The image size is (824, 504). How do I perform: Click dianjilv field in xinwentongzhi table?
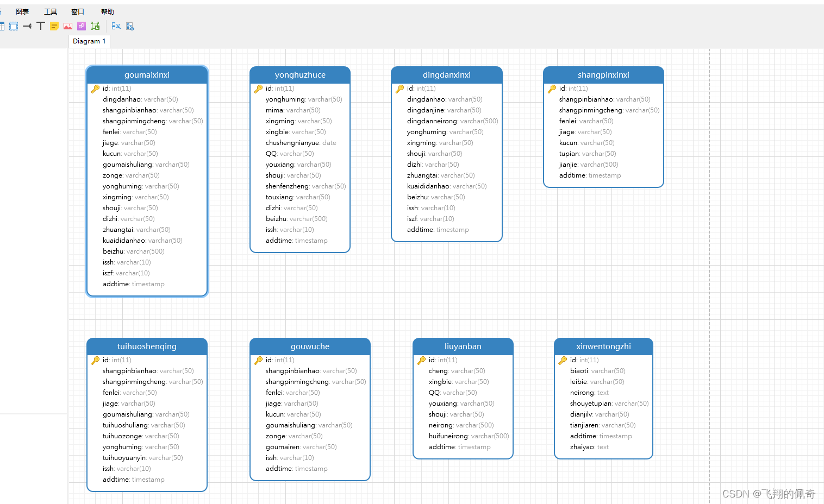click(x=600, y=414)
